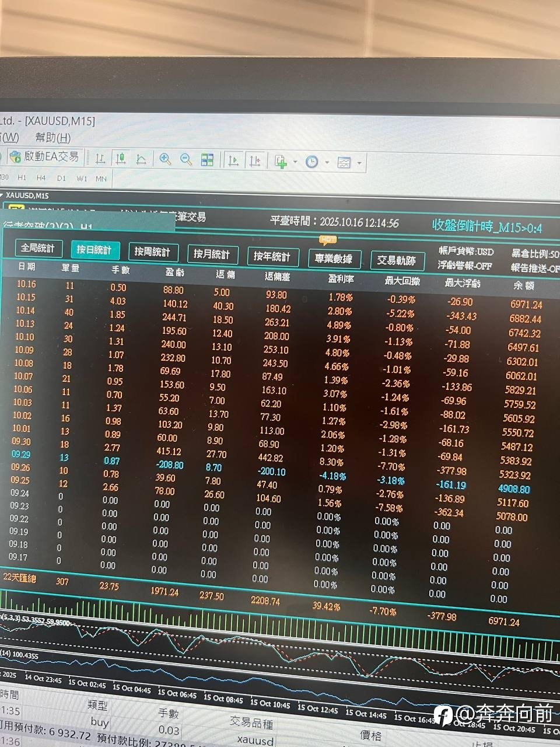Select the 按日統計 daily statistics tab

pos(94,250)
